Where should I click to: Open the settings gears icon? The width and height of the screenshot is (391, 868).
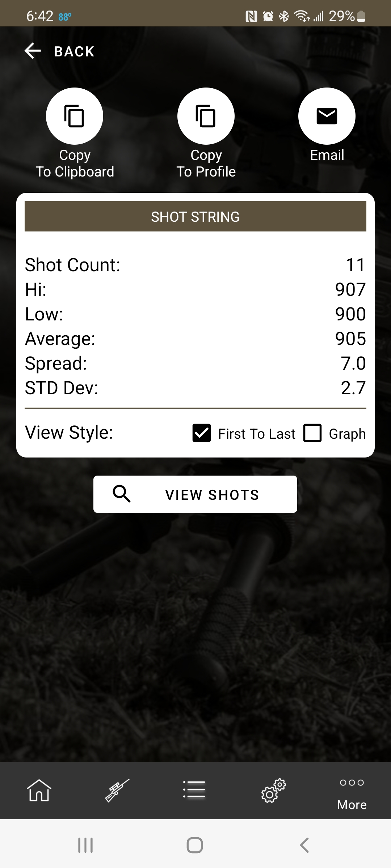pyautogui.click(x=273, y=791)
